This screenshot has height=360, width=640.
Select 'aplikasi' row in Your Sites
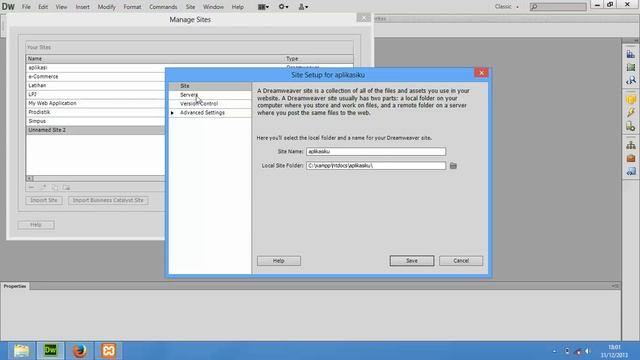pyautogui.click(x=96, y=68)
